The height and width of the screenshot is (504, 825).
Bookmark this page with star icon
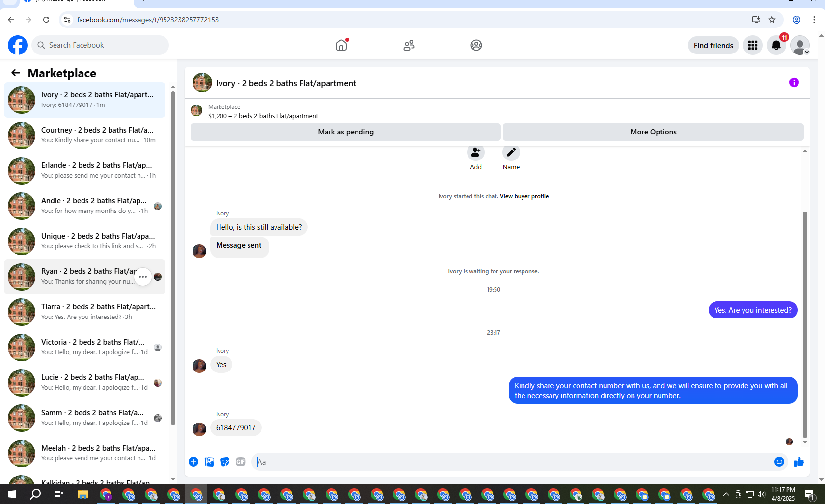[x=772, y=20]
